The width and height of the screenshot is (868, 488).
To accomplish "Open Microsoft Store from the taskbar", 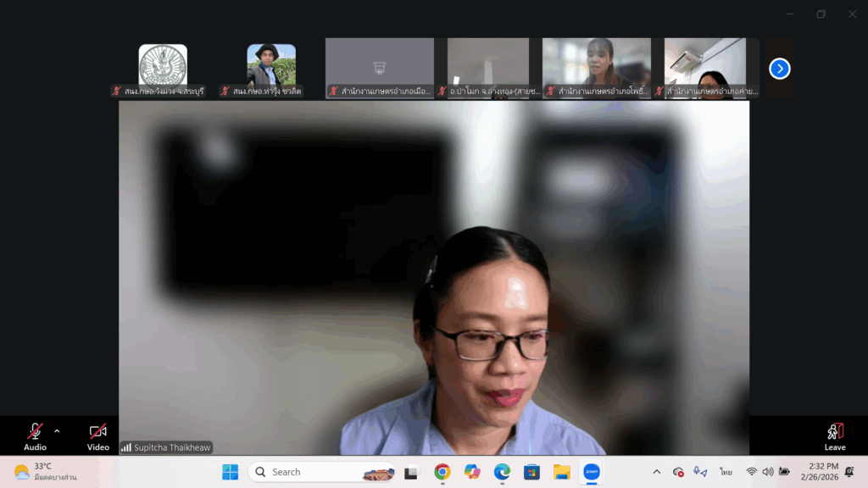I will point(531,472).
